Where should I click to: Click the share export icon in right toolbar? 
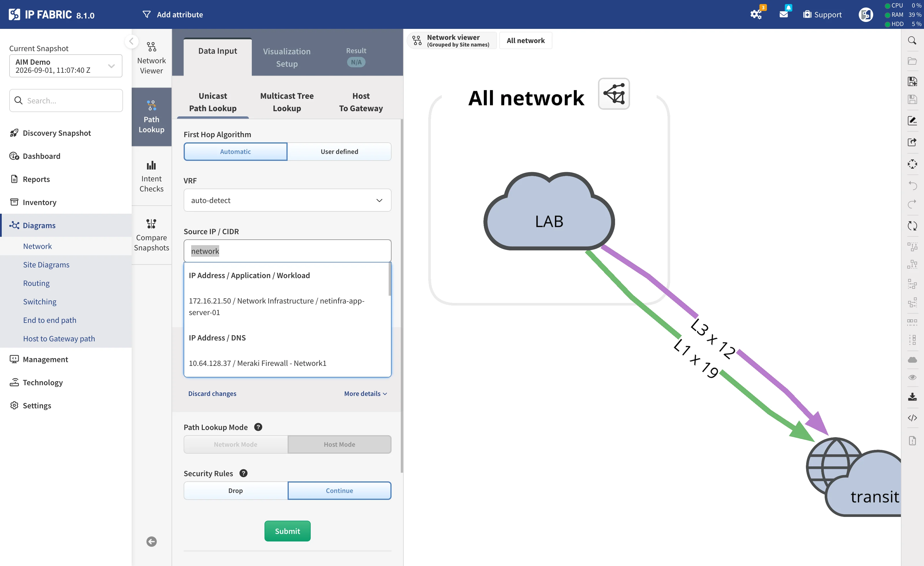(912, 142)
